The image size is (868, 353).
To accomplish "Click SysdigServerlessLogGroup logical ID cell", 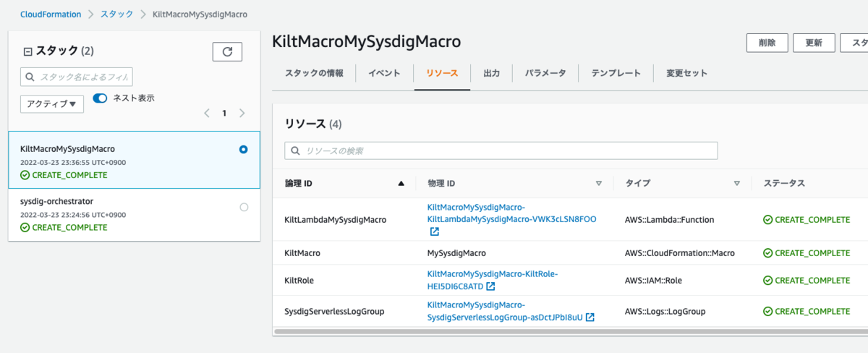I will point(334,311).
